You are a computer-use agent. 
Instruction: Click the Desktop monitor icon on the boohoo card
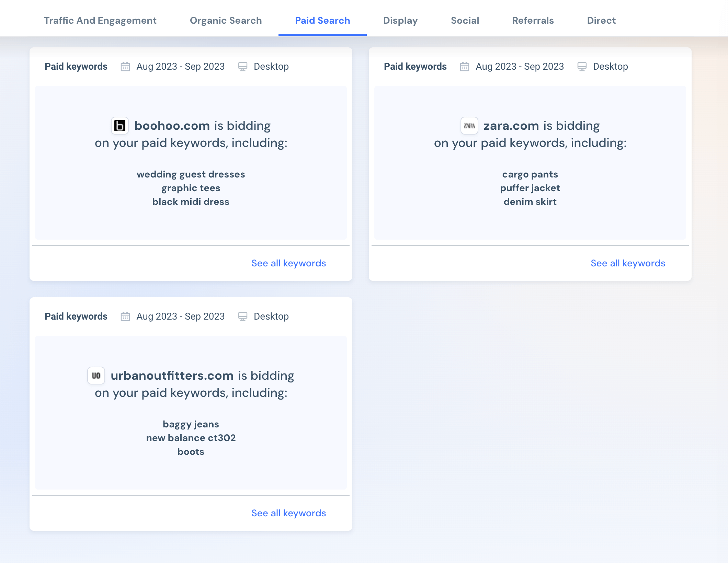243,66
